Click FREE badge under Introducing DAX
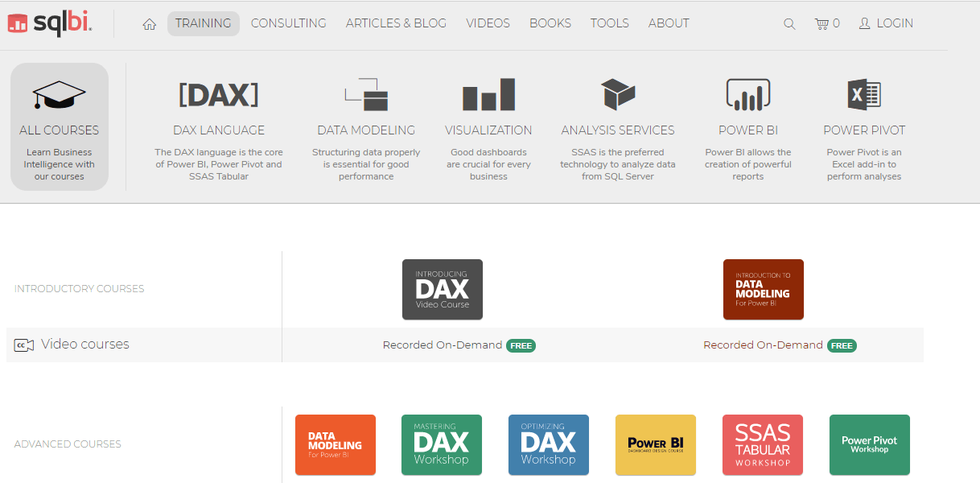 coord(521,345)
